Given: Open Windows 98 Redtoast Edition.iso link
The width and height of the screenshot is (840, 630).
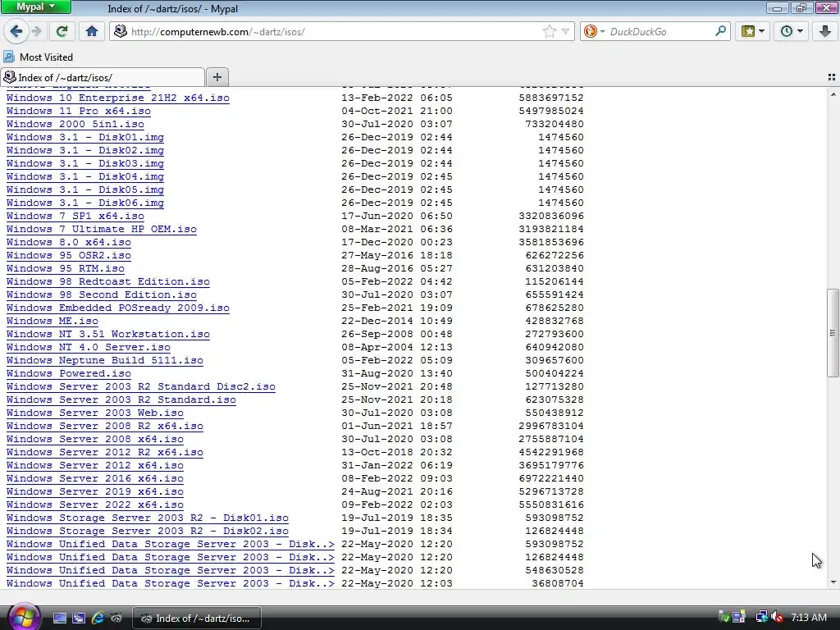Looking at the screenshot, I should click(107, 281).
